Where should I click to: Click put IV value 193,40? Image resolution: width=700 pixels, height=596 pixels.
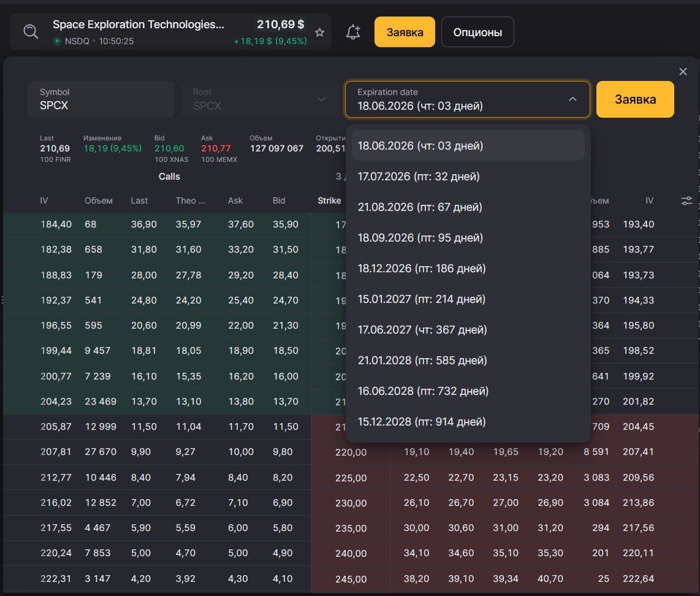click(x=638, y=224)
